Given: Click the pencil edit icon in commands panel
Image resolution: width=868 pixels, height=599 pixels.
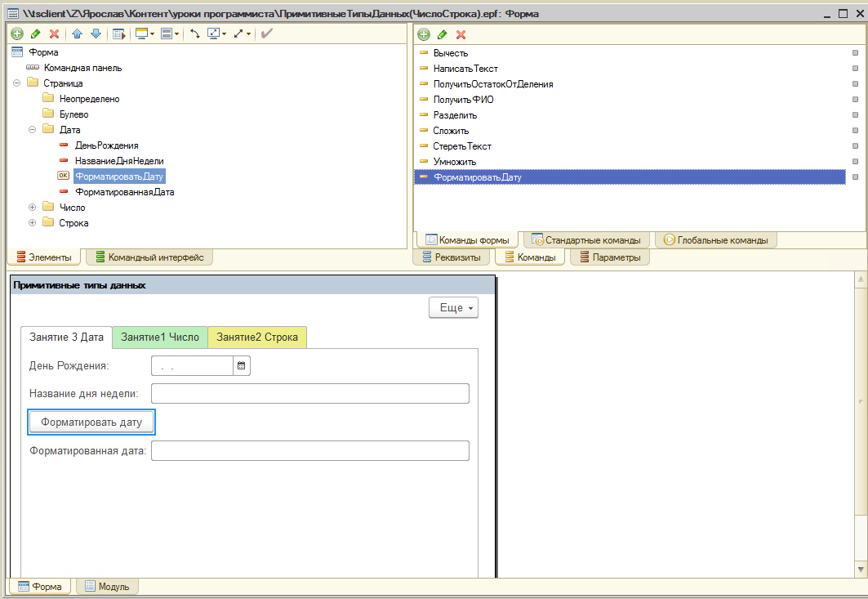Looking at the screenshot, I should (442, 34).
